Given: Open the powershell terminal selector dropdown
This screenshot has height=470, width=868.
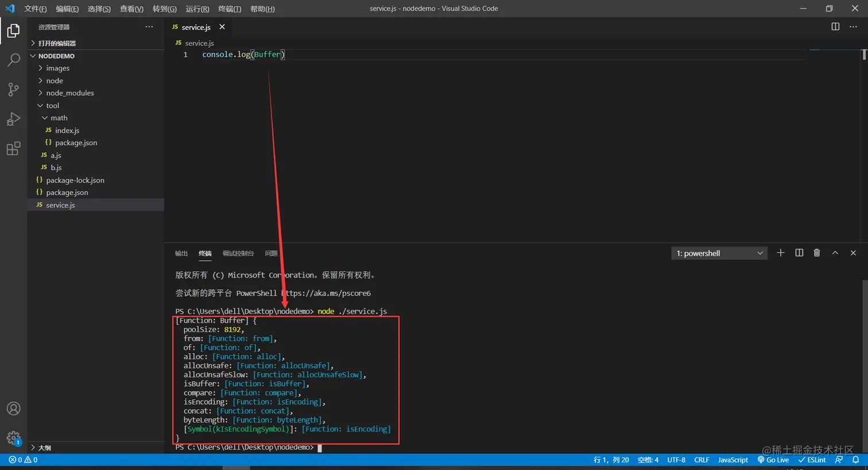Looking at the screenshot, I should click(x=719, y=253).
